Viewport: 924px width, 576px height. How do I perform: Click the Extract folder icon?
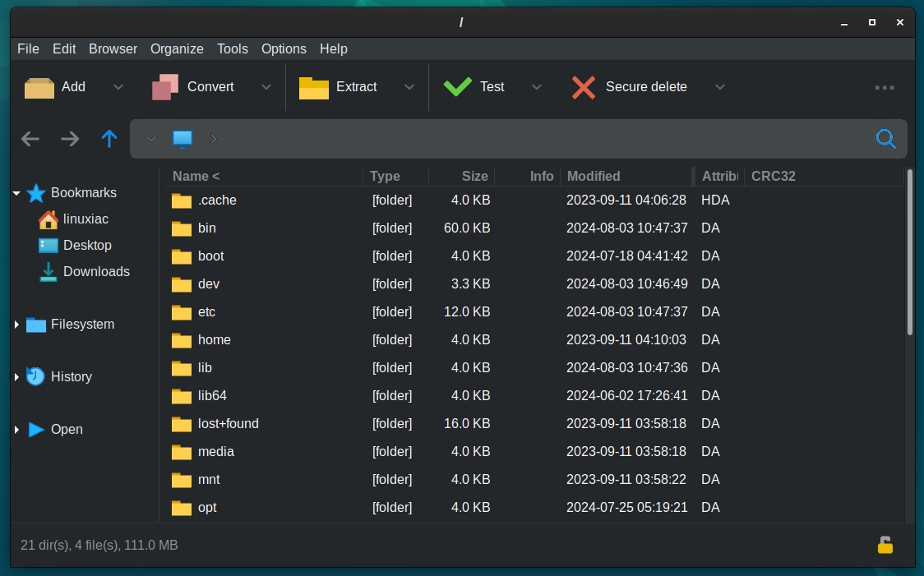tap(313, 88)
